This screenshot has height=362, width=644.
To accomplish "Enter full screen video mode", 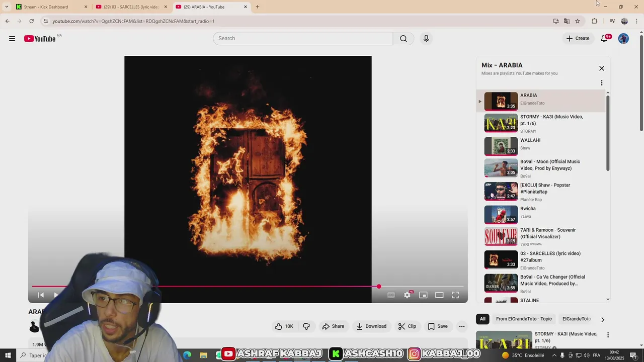I will coord(455,295).
